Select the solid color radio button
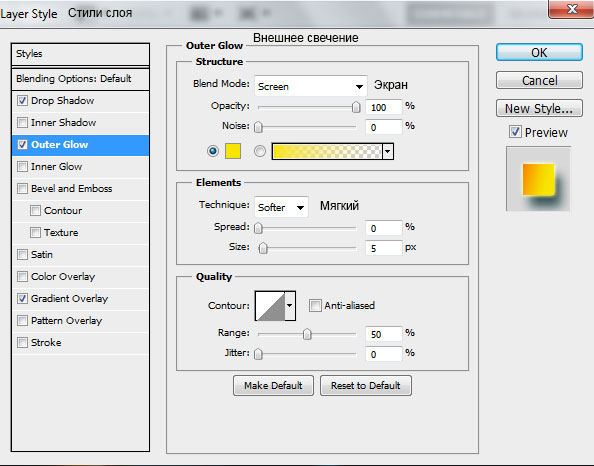This screenshot has width=594, height=466. point(213,151)
